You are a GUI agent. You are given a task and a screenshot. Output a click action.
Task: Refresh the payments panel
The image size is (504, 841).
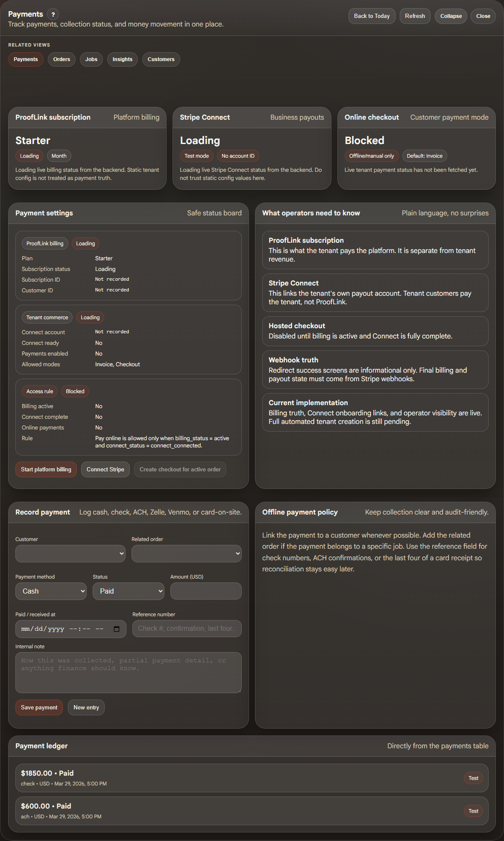tap(415, 16)
